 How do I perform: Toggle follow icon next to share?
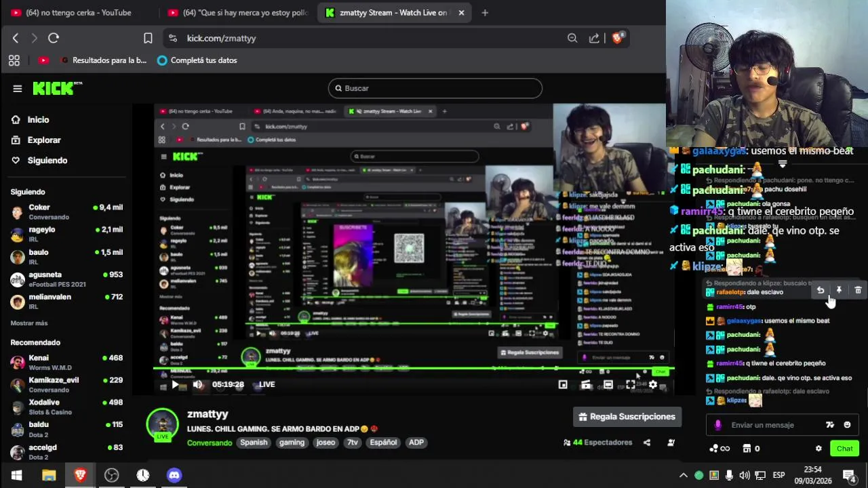671,443
